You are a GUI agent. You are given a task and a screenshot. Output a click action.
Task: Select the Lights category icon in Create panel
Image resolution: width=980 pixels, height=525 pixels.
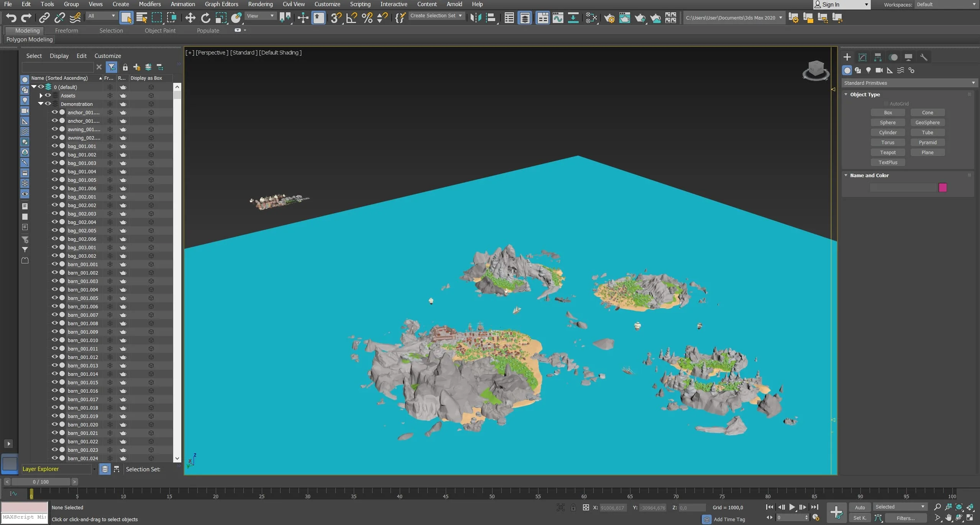[x=868, y=70]
